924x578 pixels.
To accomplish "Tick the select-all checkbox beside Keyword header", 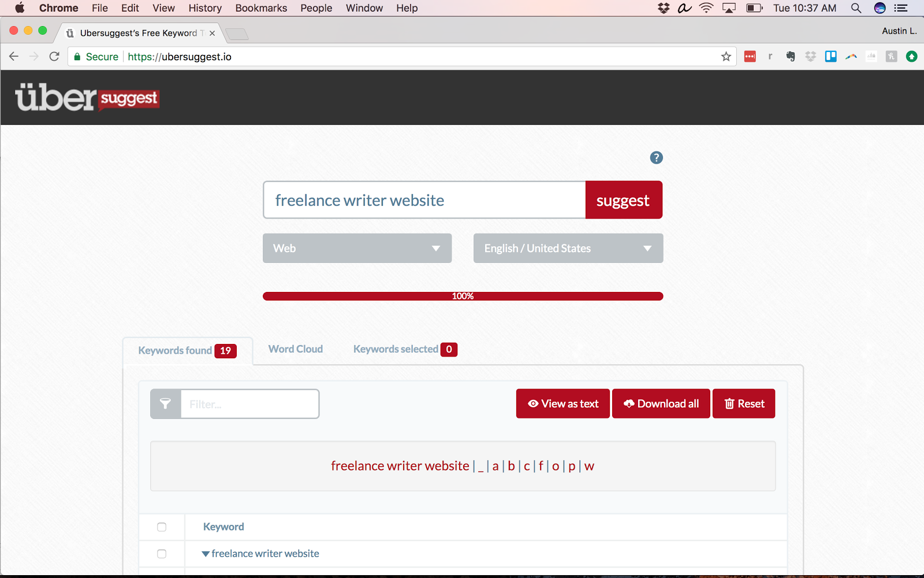I will [162, 527].
